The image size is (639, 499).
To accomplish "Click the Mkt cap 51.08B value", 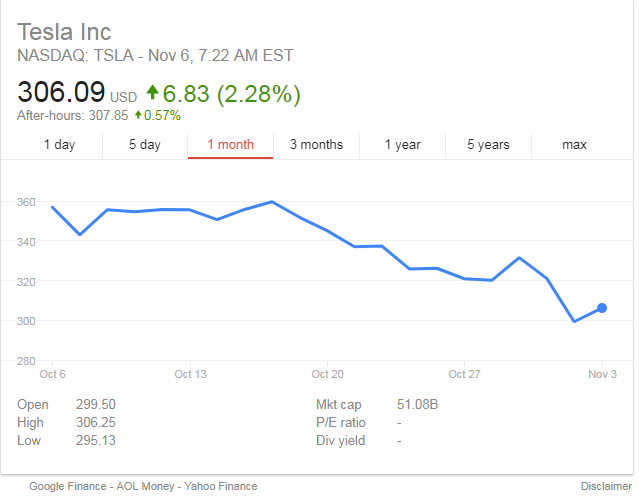I will click(x=418, y=404).
